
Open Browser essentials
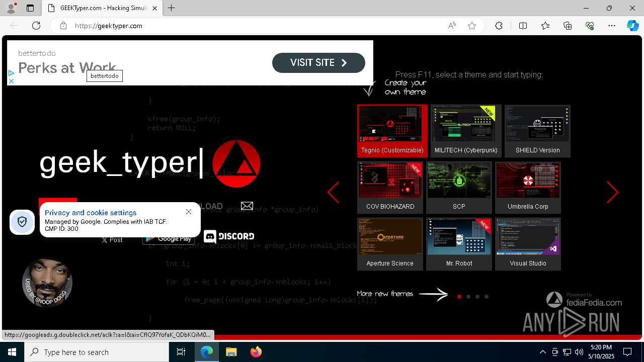(x=590, y=26)
